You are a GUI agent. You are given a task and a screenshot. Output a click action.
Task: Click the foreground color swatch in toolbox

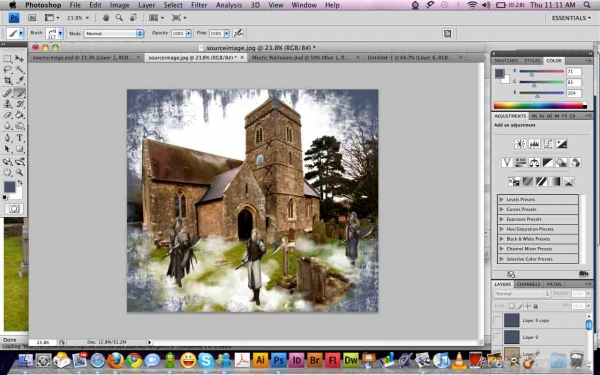pyautogui.click(x=10, y=187)
